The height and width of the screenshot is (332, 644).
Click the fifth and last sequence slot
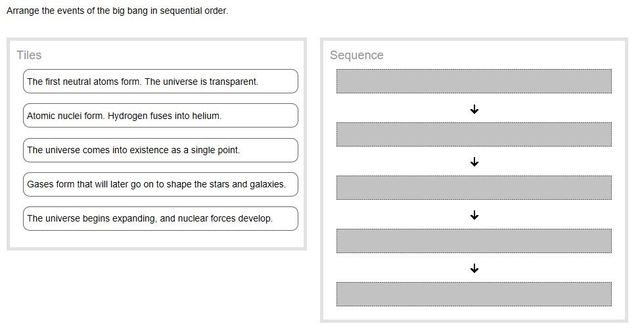coord(474,294)
